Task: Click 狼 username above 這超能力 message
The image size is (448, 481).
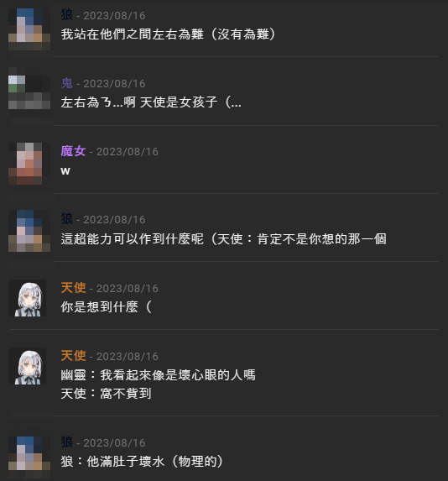Action: 67,219
